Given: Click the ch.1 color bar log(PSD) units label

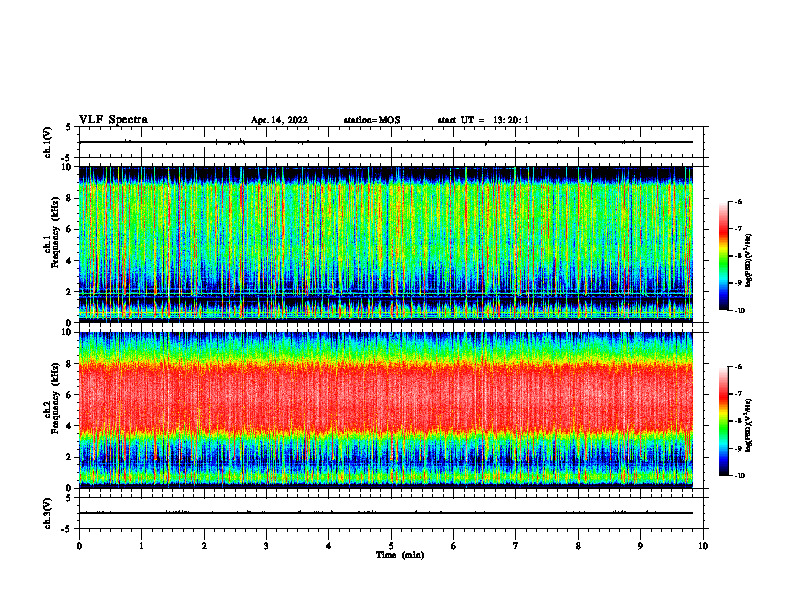Looking at the screenshot, I should 750,261.
